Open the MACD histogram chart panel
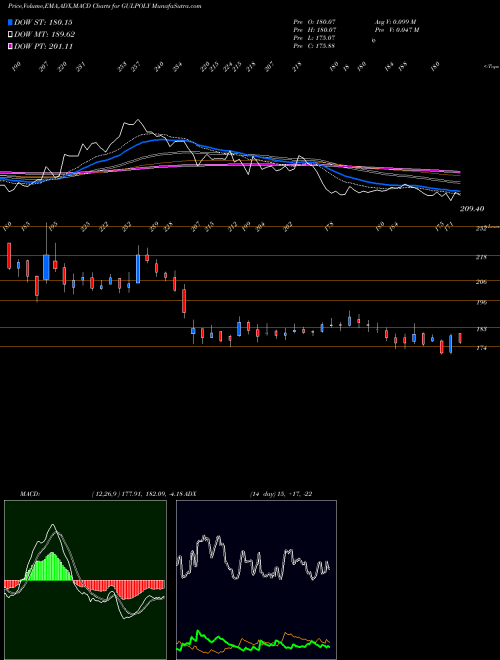This screenshot has width=500, height=660. click(85, 580)
